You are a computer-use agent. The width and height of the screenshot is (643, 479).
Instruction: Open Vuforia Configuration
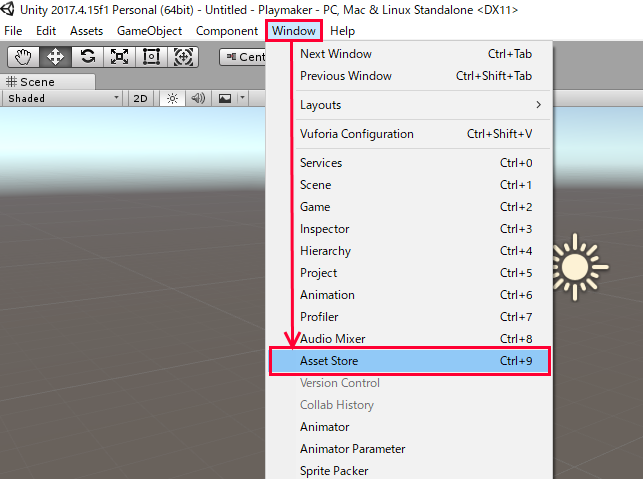click(410, 134)
